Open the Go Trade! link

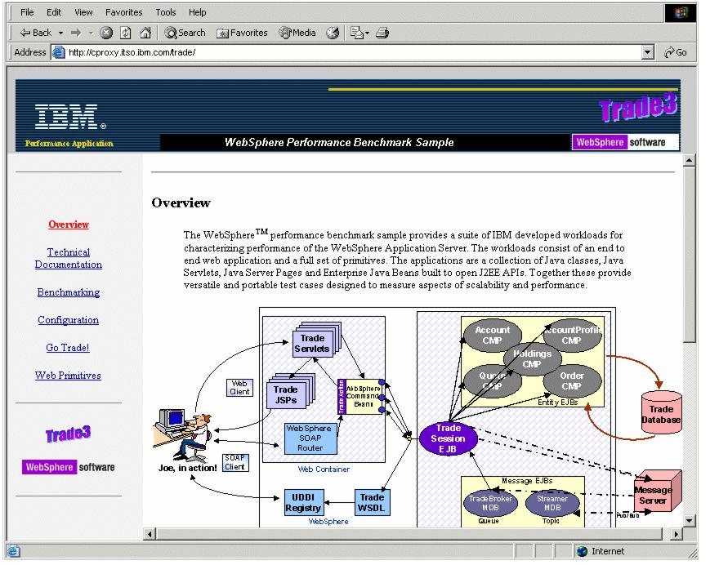tap(68, 348)
